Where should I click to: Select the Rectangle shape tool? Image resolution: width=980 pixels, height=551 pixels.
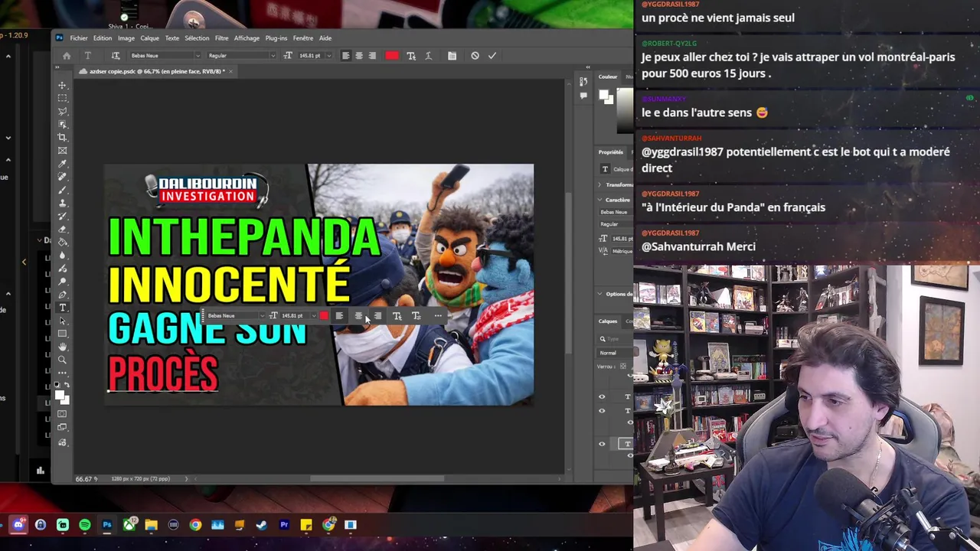point(63,334)
